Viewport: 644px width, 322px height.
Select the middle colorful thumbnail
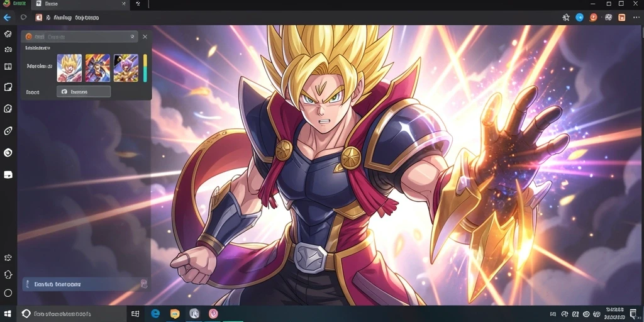coord(97,68)
